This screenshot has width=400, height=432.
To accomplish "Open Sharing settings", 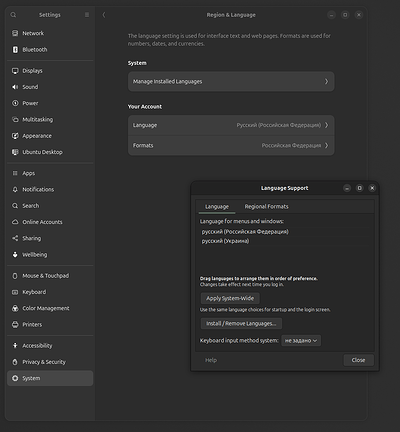I will coord(50,238).
